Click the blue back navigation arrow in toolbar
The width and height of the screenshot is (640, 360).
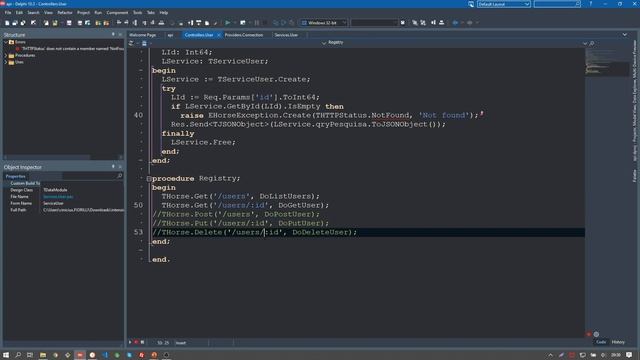455,23
